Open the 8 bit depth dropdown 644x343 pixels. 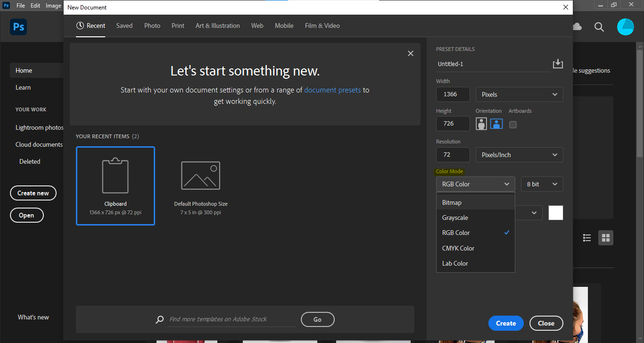(x=542, y=184)
